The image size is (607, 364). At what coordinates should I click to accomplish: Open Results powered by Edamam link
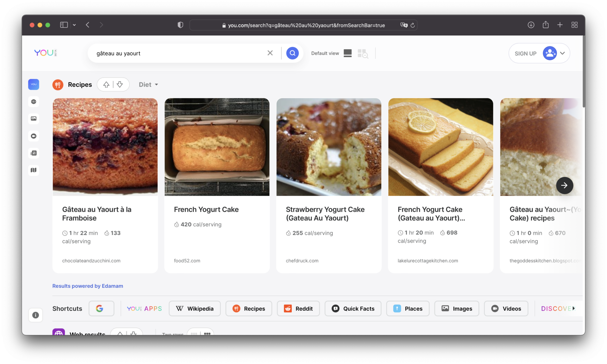pos(88,286)
